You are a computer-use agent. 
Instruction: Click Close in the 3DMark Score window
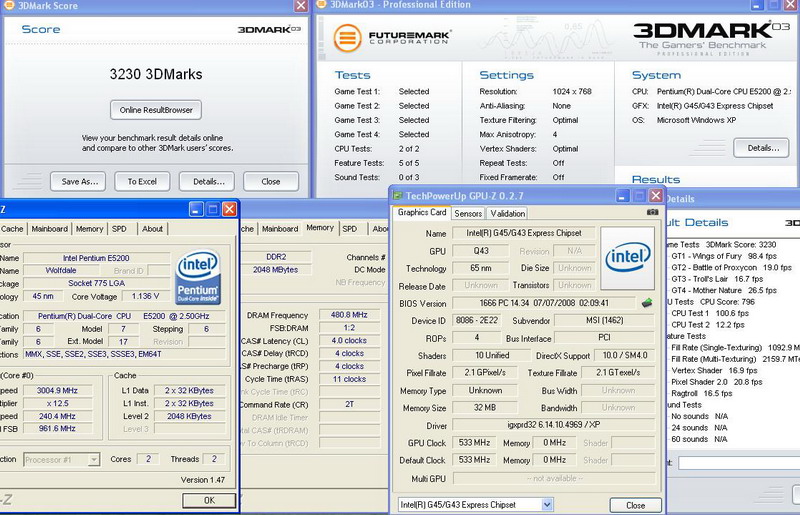pyautogui.click(x=271, y=181)
